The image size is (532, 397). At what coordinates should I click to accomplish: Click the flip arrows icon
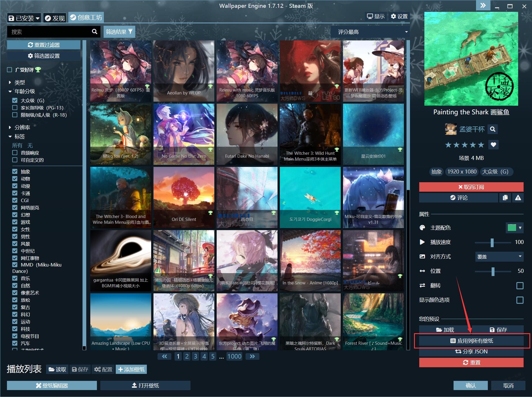coord(422,285)
